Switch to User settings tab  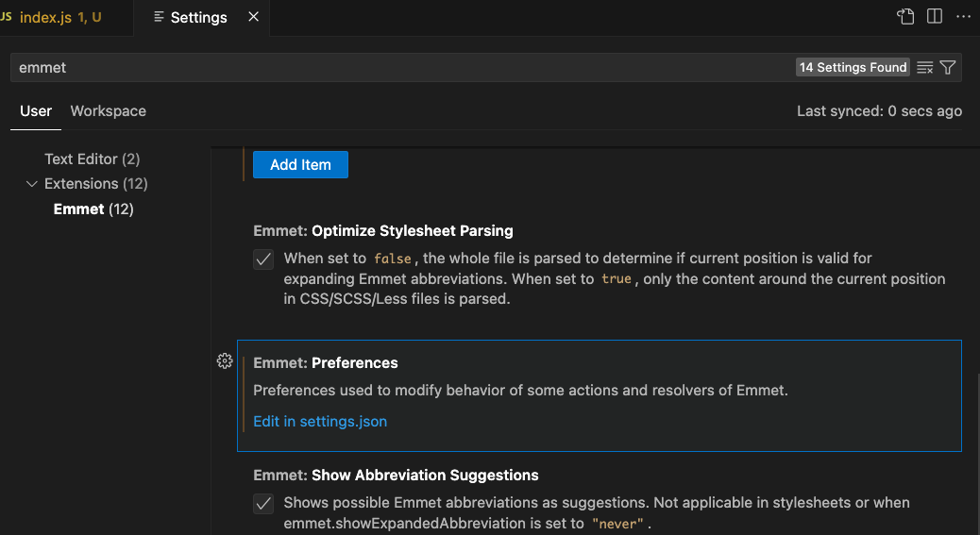(36, 111)
